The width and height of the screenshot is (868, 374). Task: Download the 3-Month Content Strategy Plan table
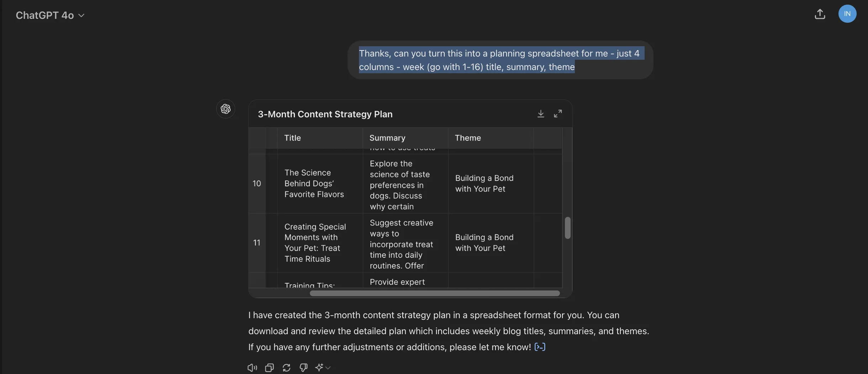[540, 114]
